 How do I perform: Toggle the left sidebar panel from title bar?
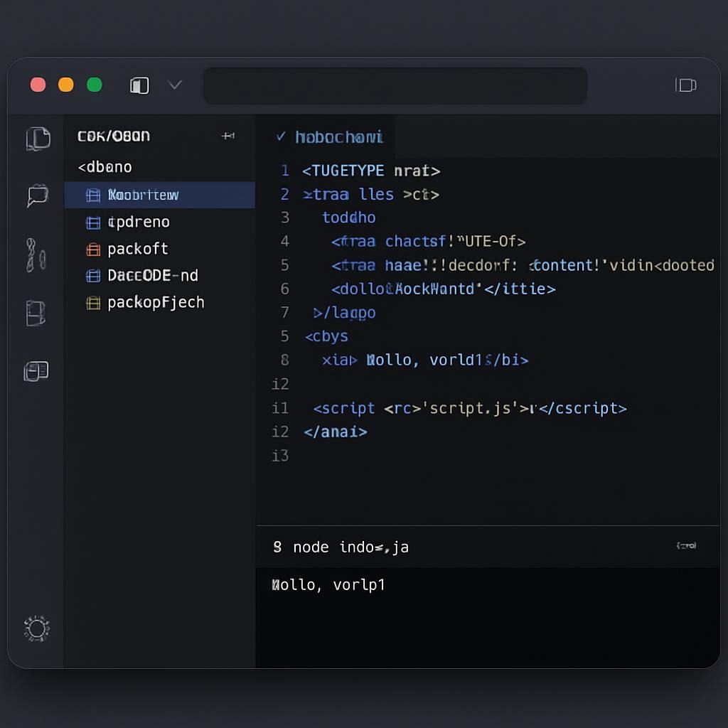[x=139, y=86]
